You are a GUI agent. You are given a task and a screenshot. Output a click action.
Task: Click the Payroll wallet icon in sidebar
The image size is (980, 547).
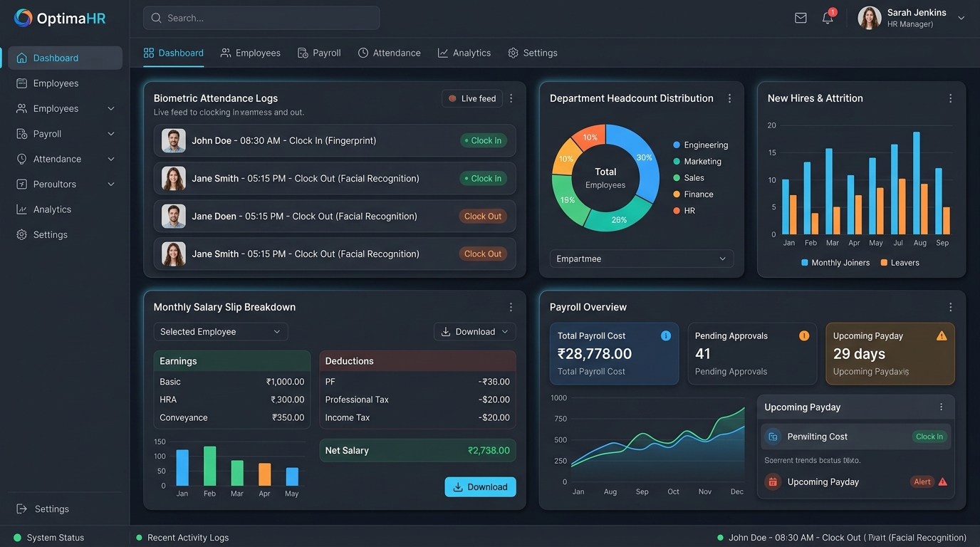coord(21,134)
